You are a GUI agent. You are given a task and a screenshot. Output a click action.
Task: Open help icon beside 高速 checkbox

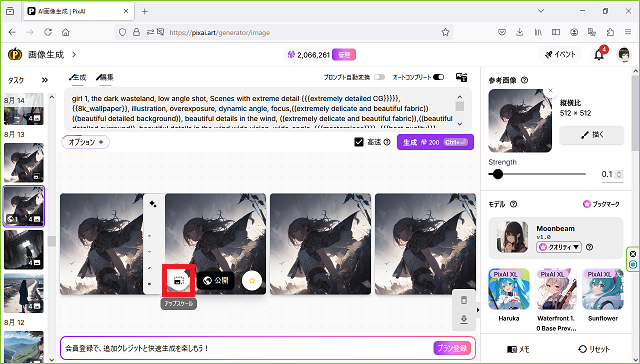point(387,142)
